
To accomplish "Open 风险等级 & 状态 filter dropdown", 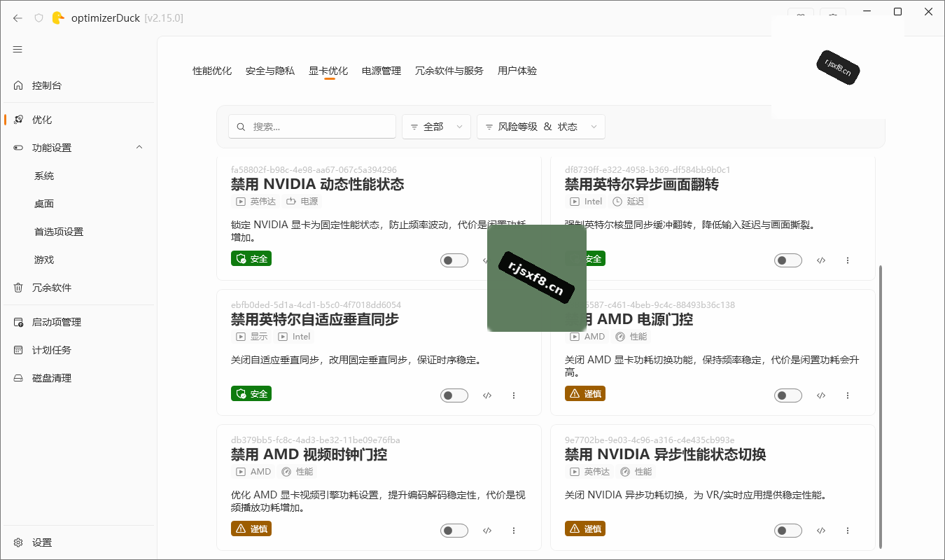I will [x=541, y=127].
